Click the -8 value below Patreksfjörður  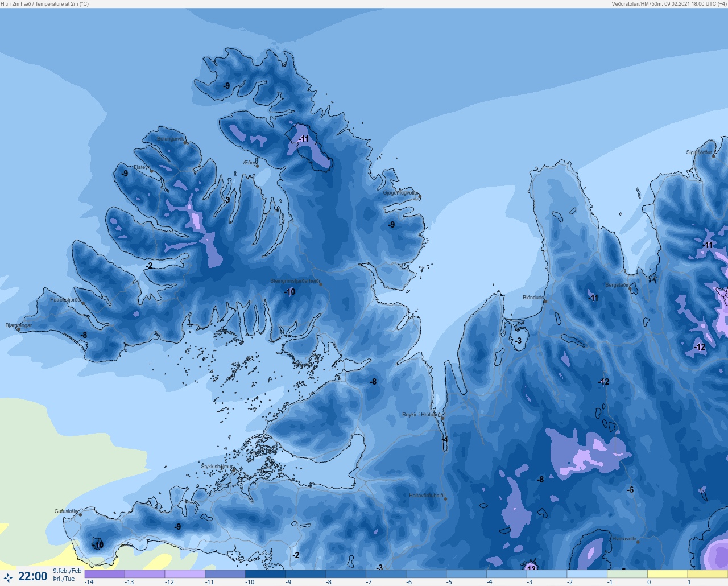click(84, 335)
